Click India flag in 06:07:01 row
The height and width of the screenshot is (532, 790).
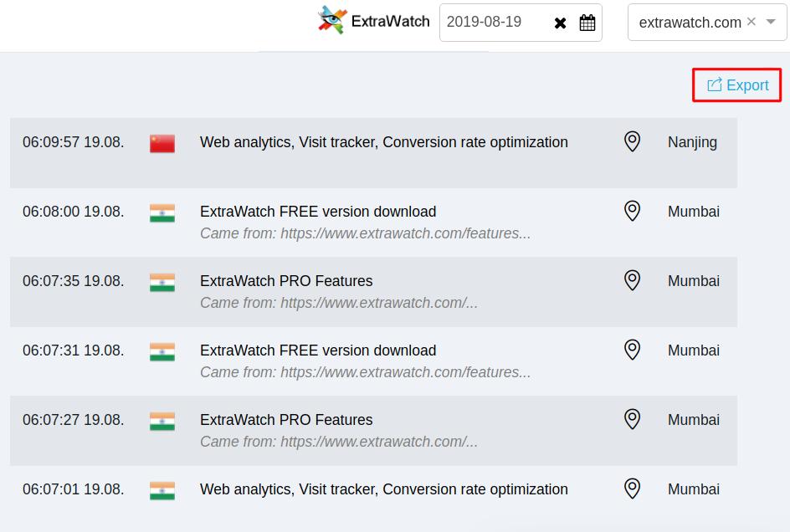click(162, 491)
